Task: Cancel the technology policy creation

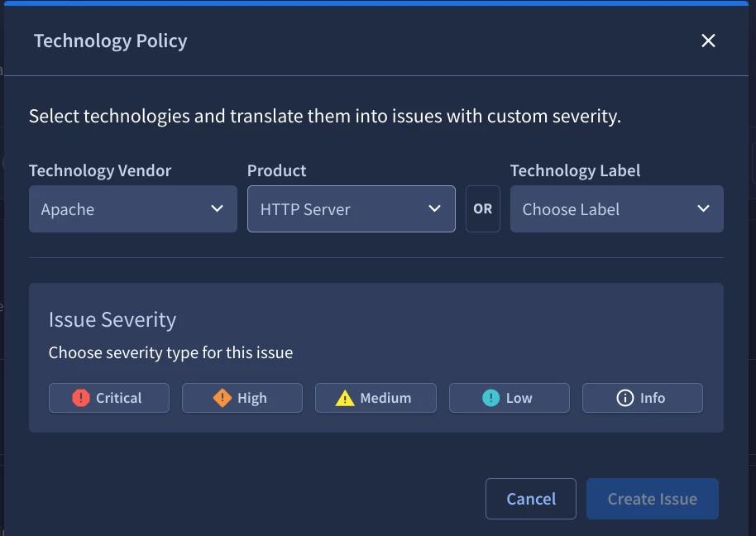Action: click(x=531, y=499)
